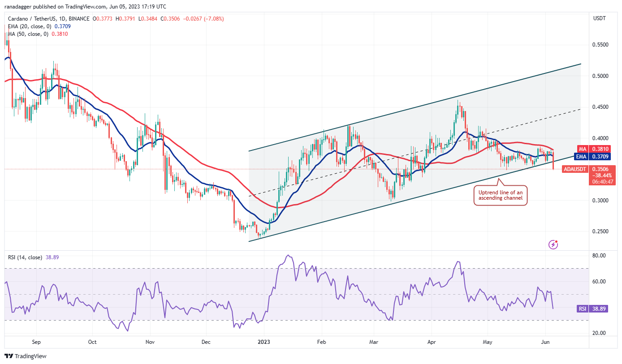The width and height of the screenshot is (622, 364).
Task: Click the 0.5500 price axis level
Action: (599, 45)
